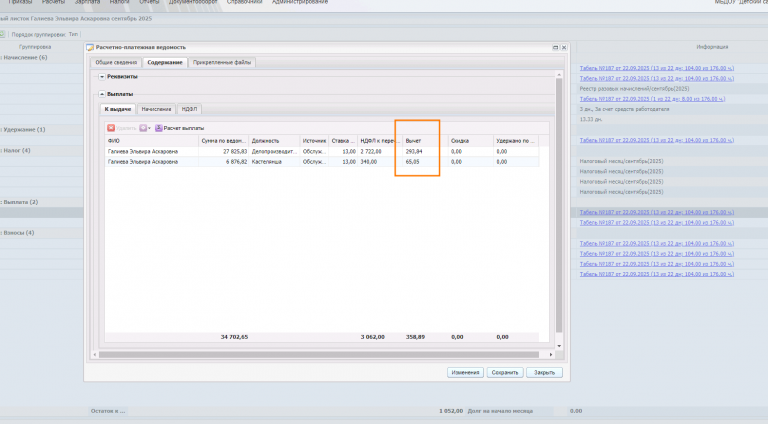Click the Источник column header

(x=314, y=141)
